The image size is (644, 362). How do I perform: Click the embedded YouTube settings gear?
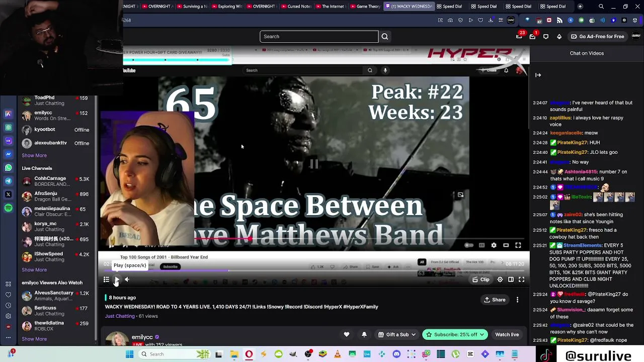494,245
